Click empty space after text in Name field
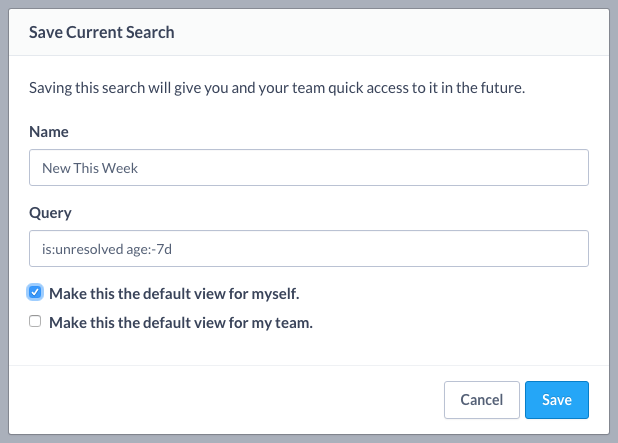 pos(400,168)
